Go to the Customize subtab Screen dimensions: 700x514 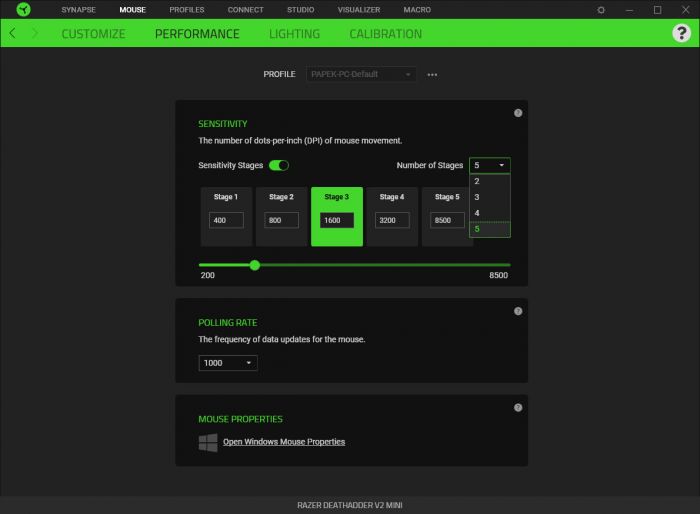coord(93,34)
